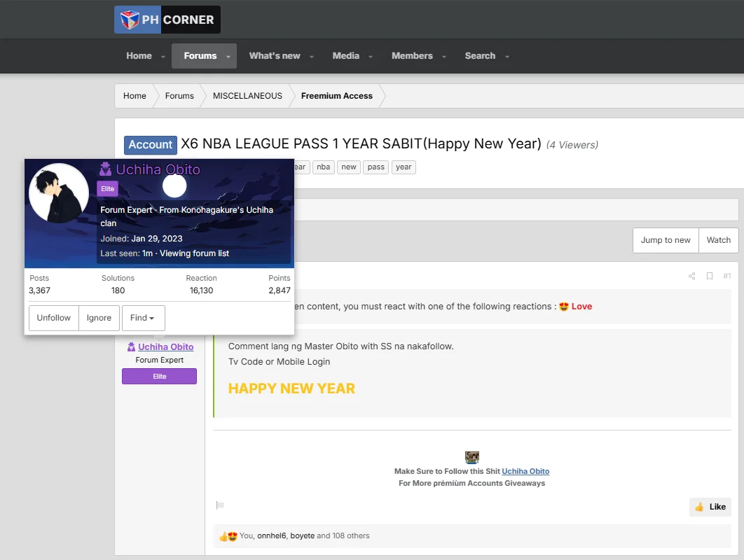
Task: Click the 'Last seen: 1m' text
Action: [x=126, y=253]
